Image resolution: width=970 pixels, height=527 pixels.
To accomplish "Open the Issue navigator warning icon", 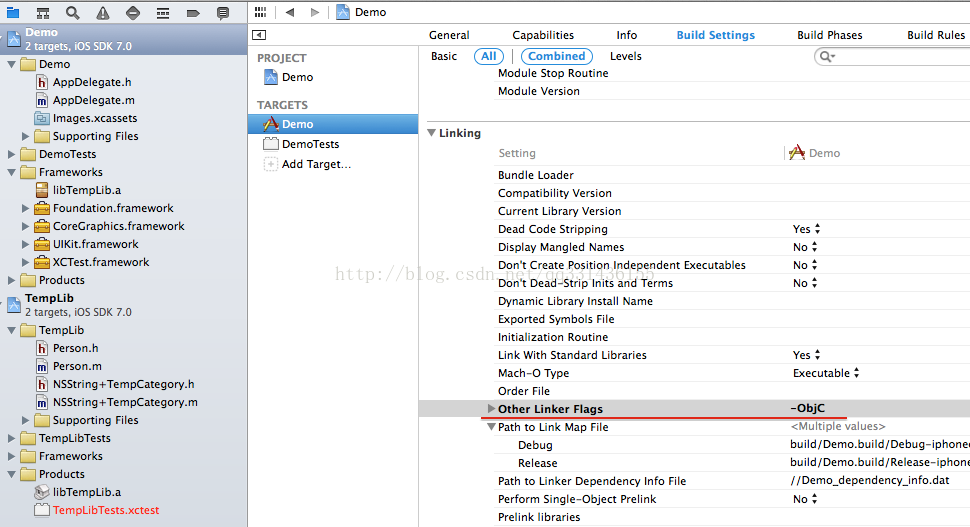I will pos(103,12).
